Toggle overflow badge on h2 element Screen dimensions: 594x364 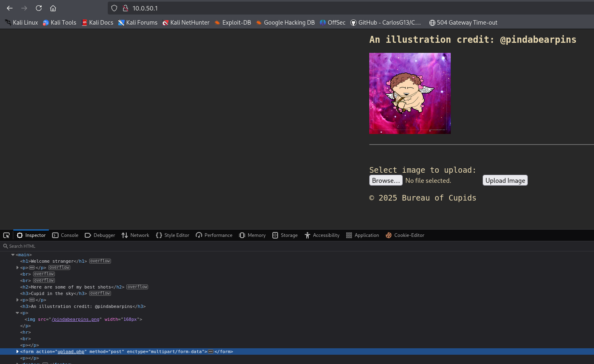point(137,287)
